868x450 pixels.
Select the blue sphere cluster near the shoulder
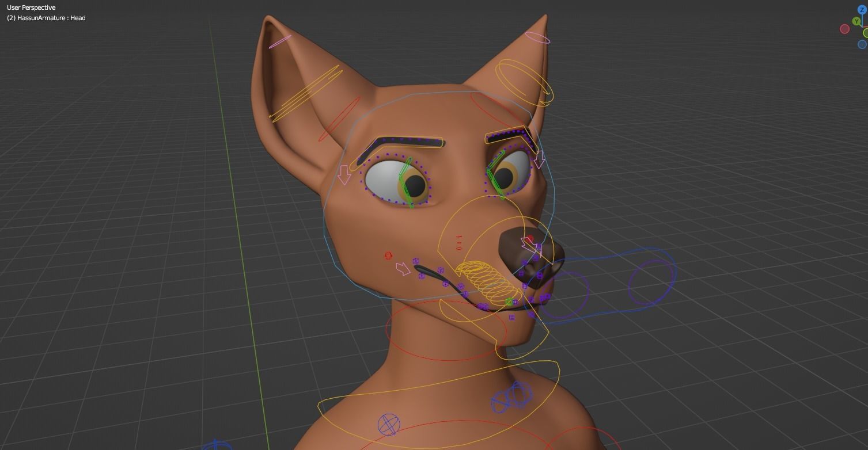[511, 397]
